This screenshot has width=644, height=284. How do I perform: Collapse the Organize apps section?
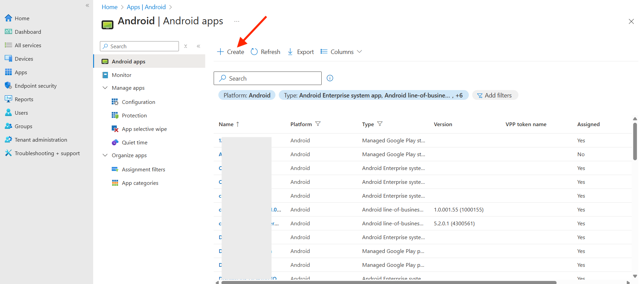pyautogui.click(x=105, y=155)
